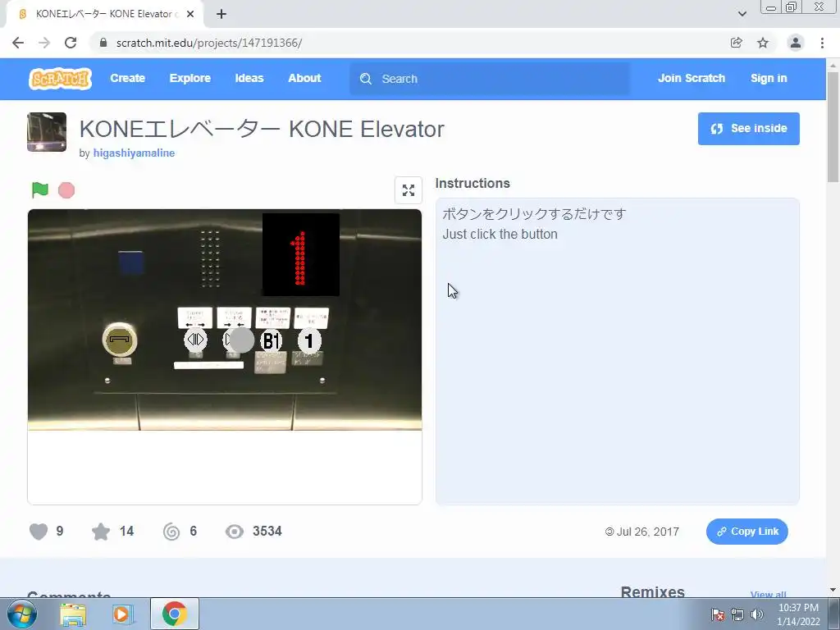The width and height of the screenshot is (840, 630).
Task: Open higashiyamaline's profile link
Action: tap(134, 153)
